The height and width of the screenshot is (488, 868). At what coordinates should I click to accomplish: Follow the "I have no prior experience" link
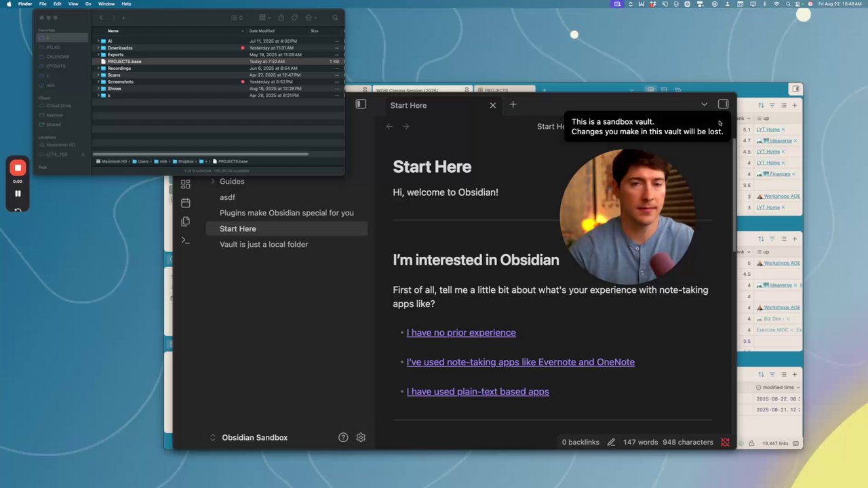tap(461, 332)
